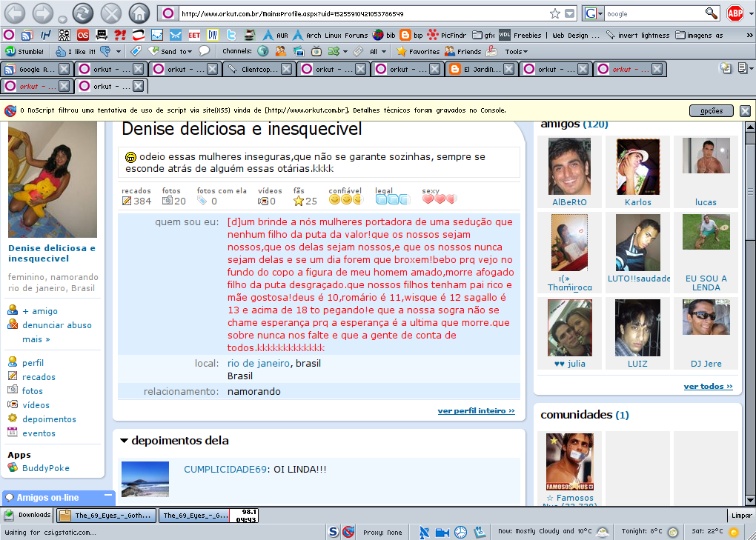
Task: Open the vídeos sidebar item
Action: [36, 404]
